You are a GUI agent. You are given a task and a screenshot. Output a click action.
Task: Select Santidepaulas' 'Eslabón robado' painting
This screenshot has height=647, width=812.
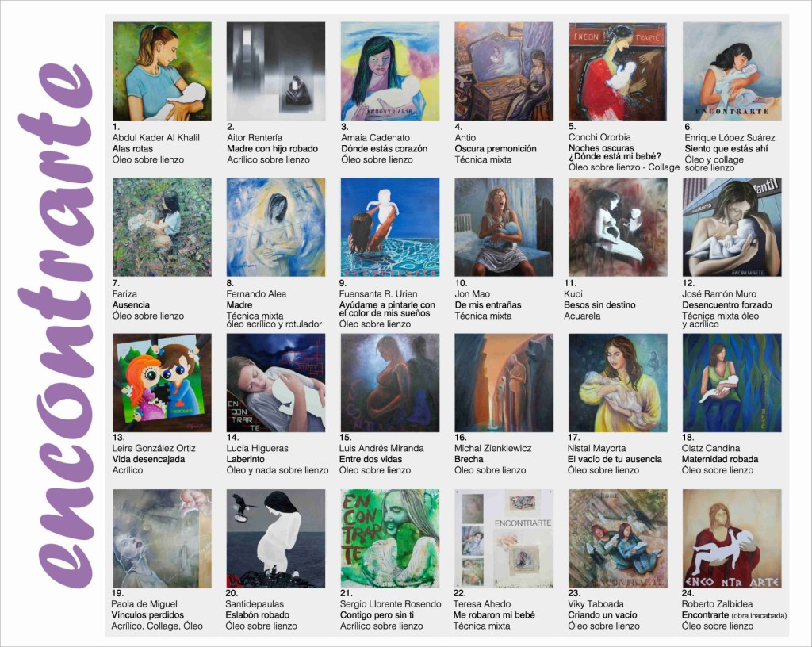pos(276,538)
